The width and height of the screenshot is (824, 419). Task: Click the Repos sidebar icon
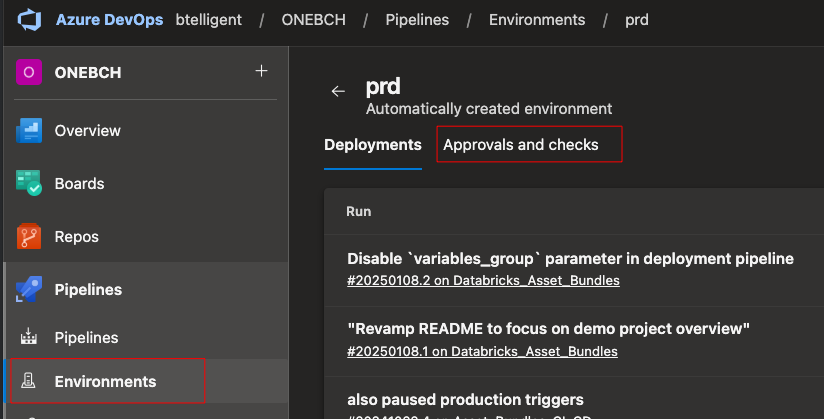[28, 237]
